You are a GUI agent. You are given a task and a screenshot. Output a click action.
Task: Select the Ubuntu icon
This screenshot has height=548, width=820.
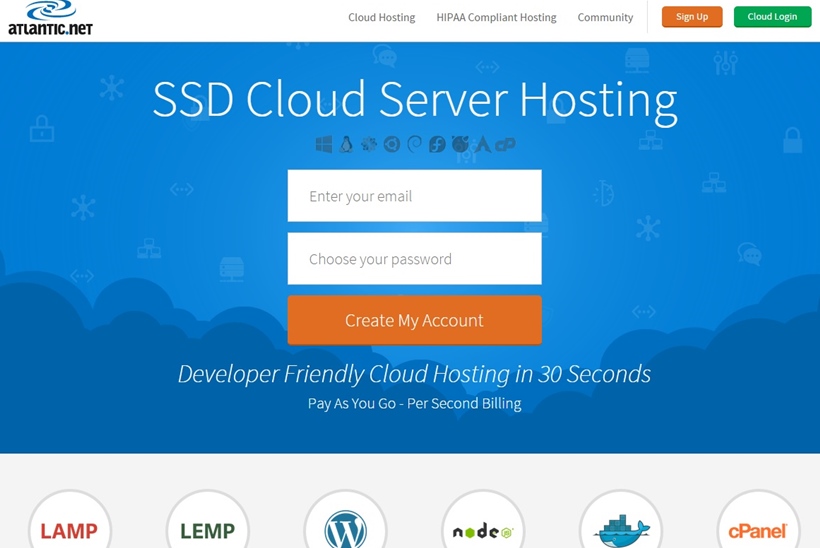(x=392, y=144)
